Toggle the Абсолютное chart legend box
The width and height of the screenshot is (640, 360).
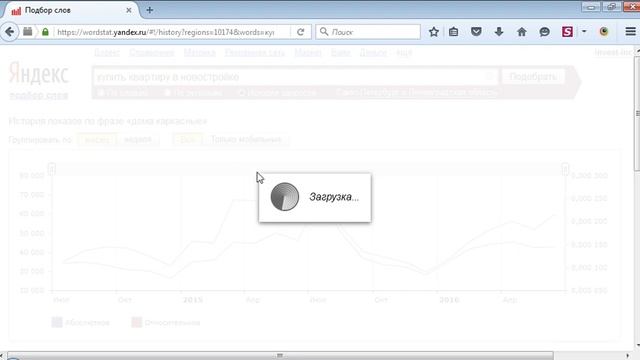click(x=57, y=322)
